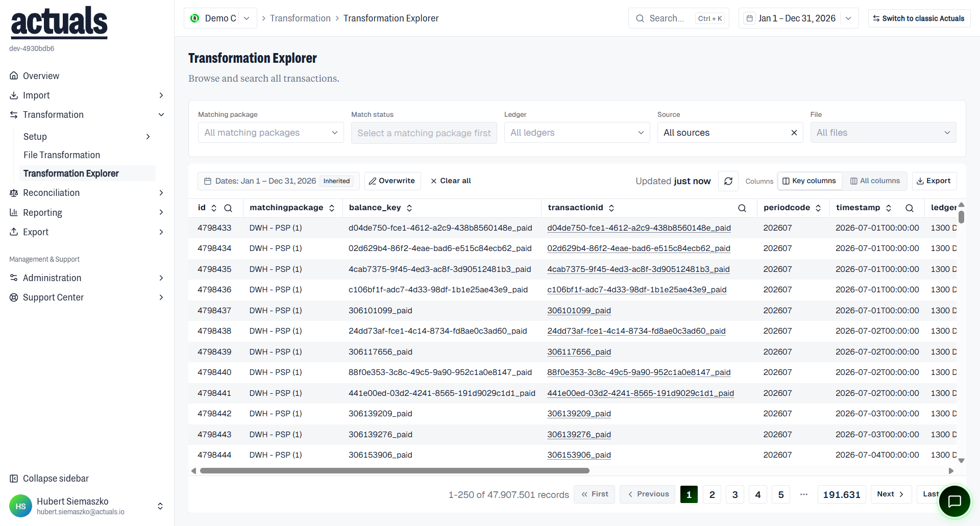Screen dimensions: 980x526
Task: Sort by periodcode column
Action: [x=818, y=208]
